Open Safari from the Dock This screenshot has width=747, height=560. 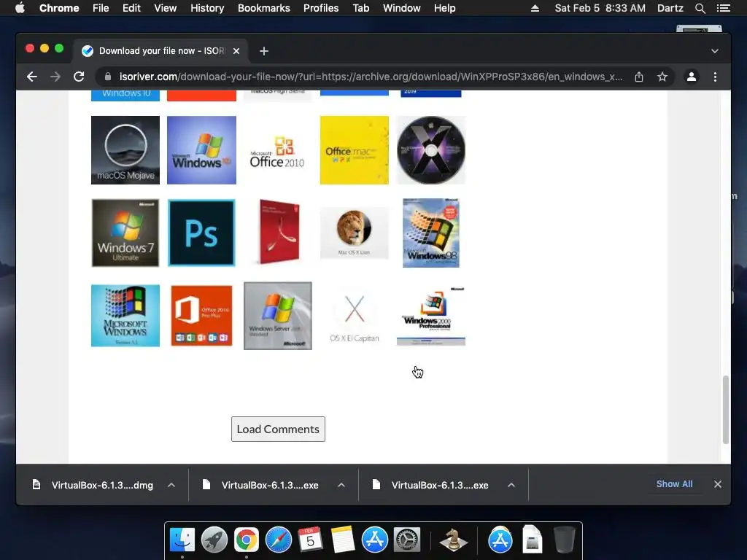(x=278, y=540)
